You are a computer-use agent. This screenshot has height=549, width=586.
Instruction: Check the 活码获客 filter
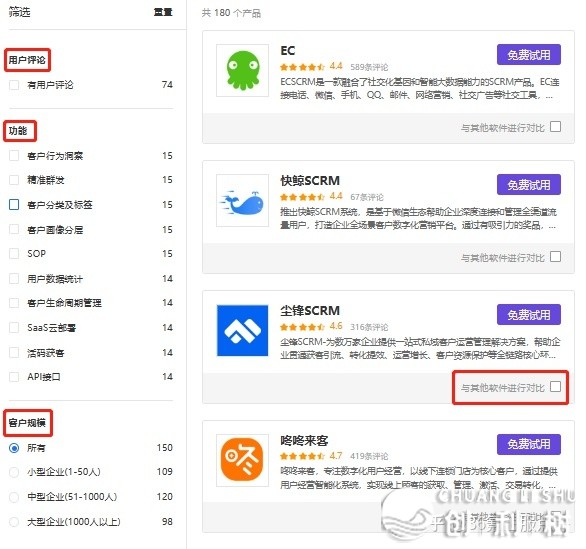14,352
